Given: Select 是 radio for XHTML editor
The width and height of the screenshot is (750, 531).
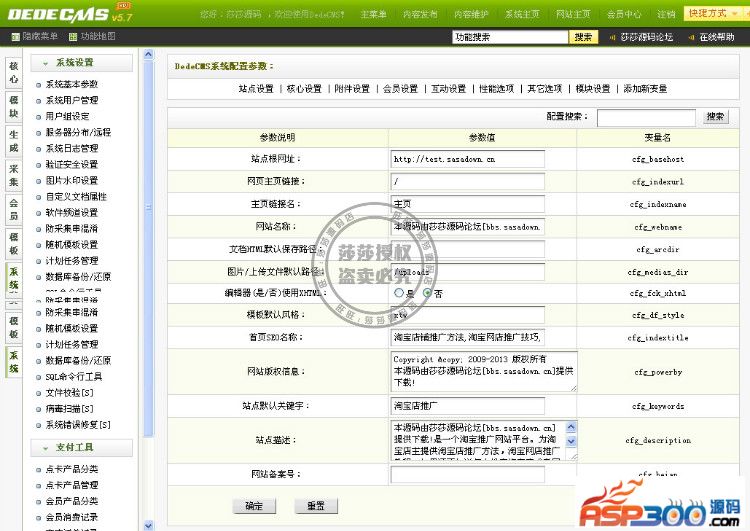Looking at the screenshot, I should point(399,293).
